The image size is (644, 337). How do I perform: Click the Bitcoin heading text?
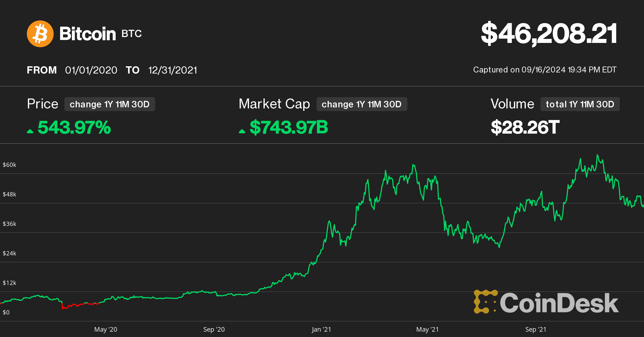point(87,34)
